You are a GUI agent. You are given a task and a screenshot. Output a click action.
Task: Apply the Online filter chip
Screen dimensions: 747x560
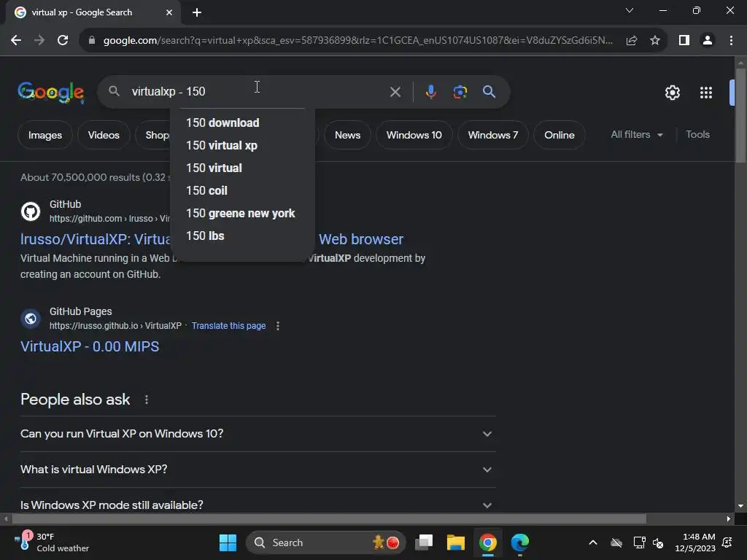pos(560,135)
